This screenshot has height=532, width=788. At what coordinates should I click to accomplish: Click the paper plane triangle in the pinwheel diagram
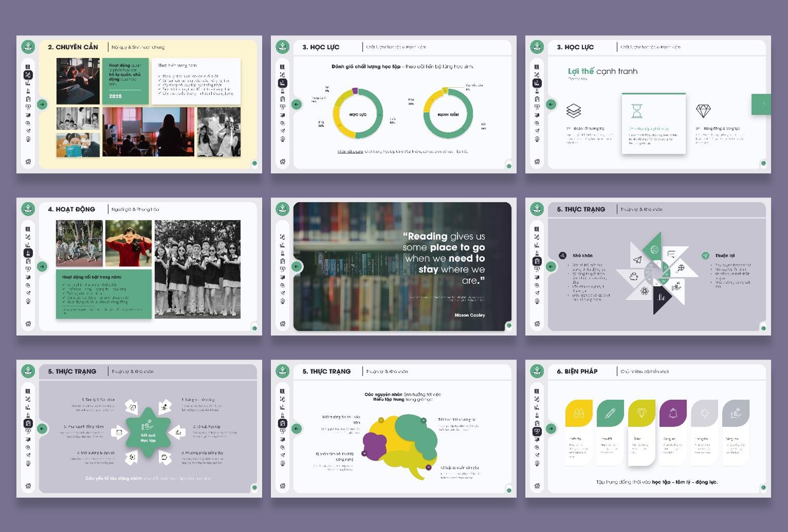tap(638, 260)
